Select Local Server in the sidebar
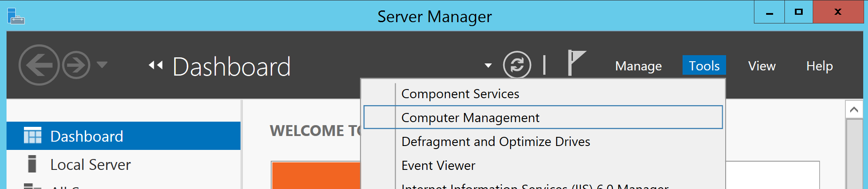 [124, 165]
